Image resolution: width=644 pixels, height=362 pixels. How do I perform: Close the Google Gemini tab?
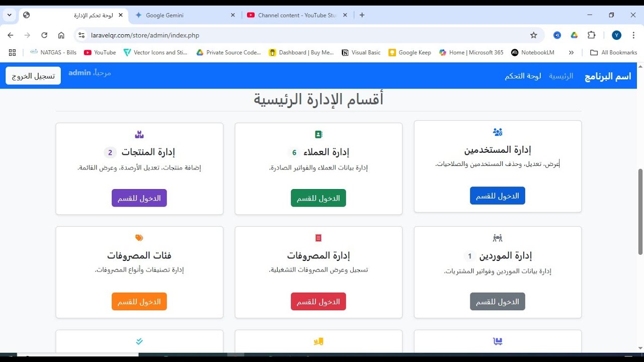pyautogui.click(x=232, y=15)
